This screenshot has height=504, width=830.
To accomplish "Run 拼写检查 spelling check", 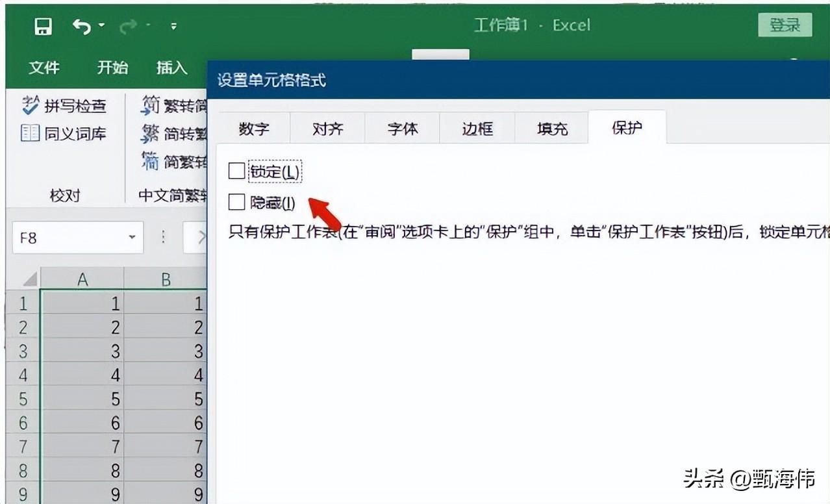I will [x=64, y=105].
